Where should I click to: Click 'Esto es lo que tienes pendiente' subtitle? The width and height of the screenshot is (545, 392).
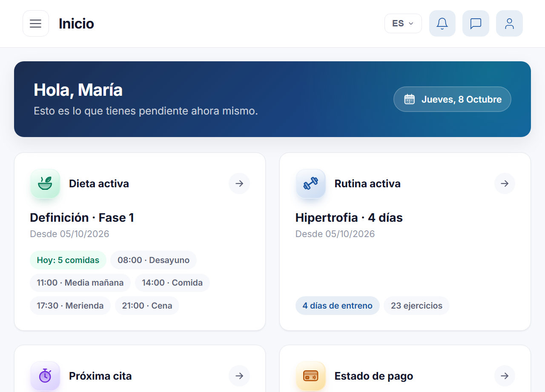click(x=146, y=111)
